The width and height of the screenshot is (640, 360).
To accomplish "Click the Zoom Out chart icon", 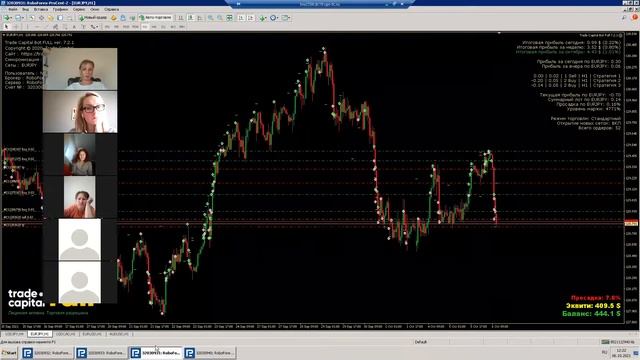I will pyautogui.click(x=220, y=18).
